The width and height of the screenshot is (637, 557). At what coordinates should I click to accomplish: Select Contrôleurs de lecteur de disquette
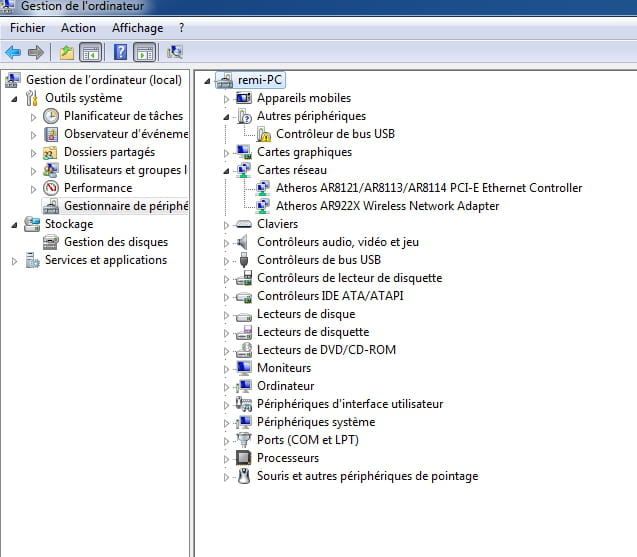(349, 278)
